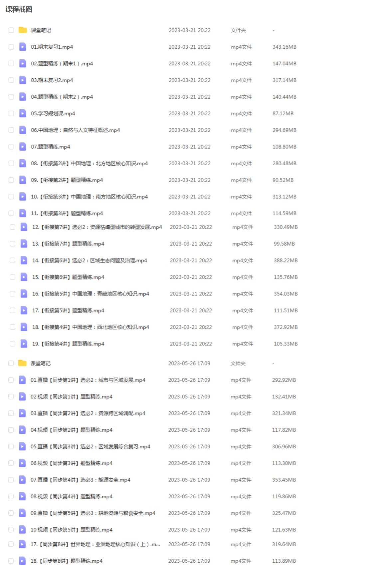The height and width of the screenshot is (569, 392).
Task: Open 16. 中国地理：青藏地区核心知识.mp4
Action: (x=91, y=293)
